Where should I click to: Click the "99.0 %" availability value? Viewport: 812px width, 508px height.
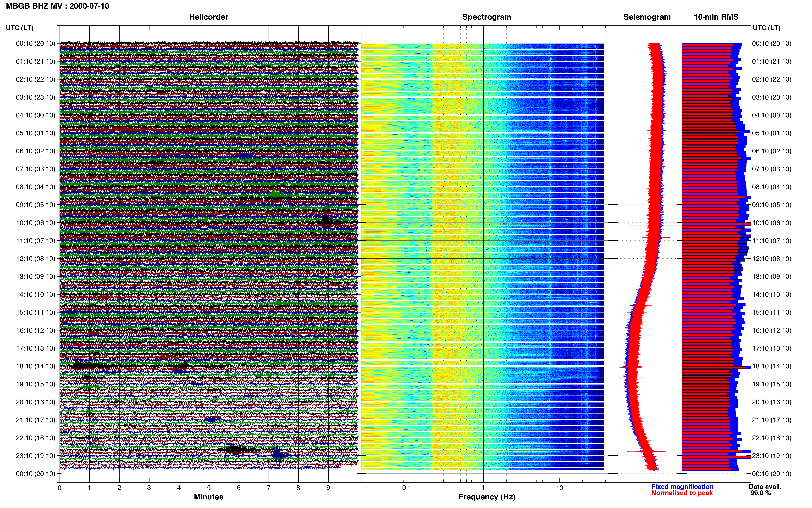(761, 493)
